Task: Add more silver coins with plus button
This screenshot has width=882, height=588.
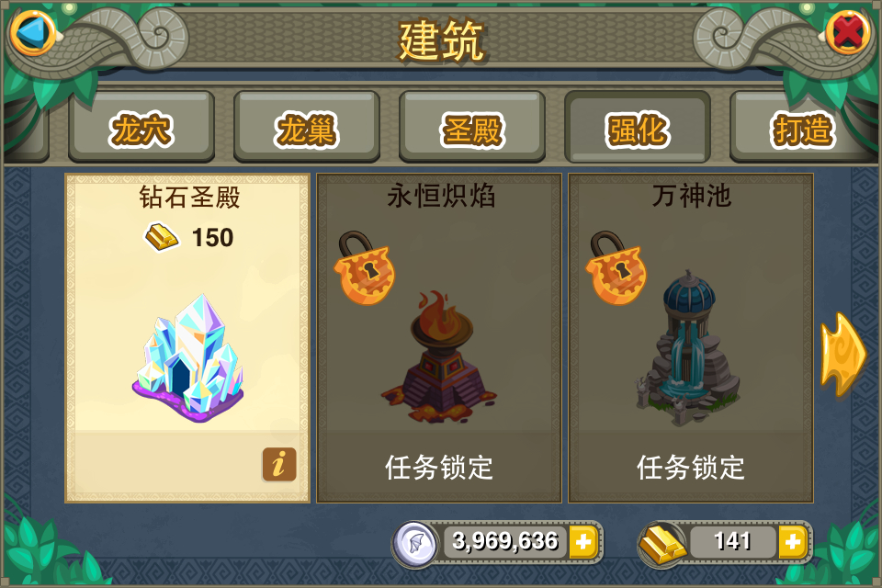Action: tap(583, 542)
